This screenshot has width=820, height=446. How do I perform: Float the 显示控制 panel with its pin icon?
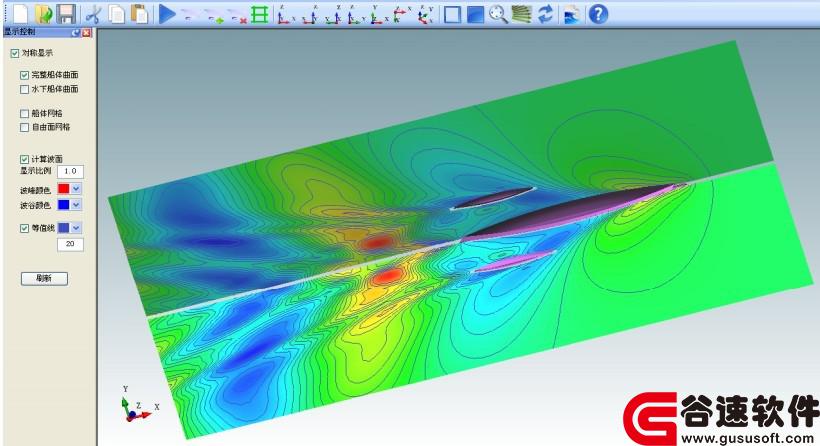tap(76, 32)
